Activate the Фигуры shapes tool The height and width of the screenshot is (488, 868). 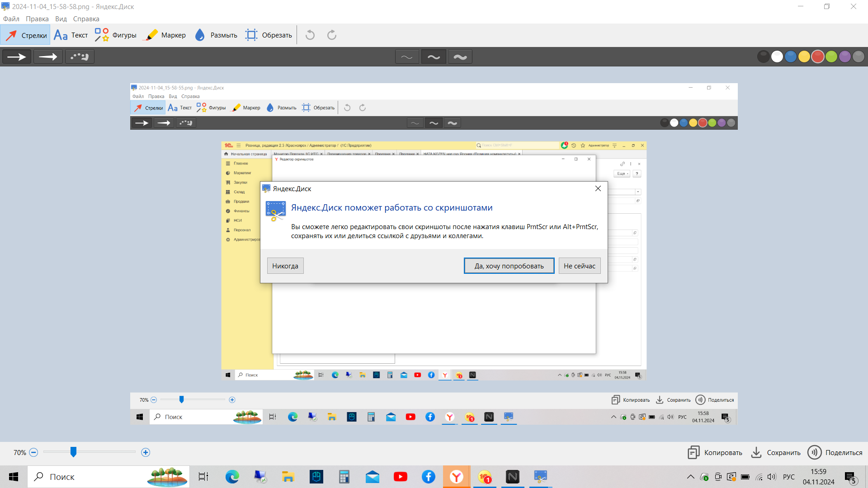[x=115, y=35]
